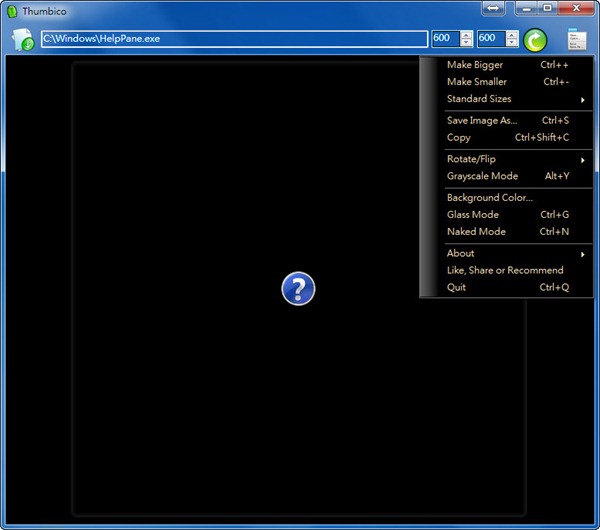The height and width of the screenshot is (530, 600).
Task: Click the width value field showing 600
Action: point(445,39)
